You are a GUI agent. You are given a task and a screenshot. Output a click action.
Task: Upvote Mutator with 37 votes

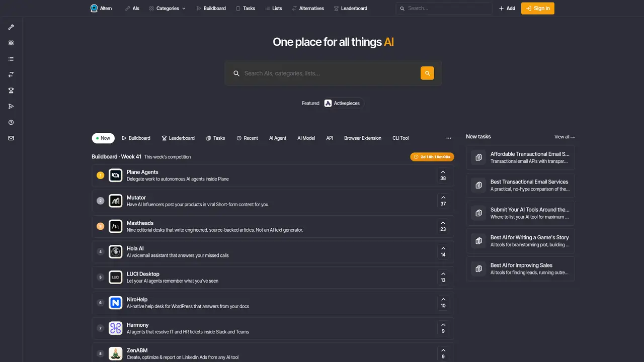point(443,201)
